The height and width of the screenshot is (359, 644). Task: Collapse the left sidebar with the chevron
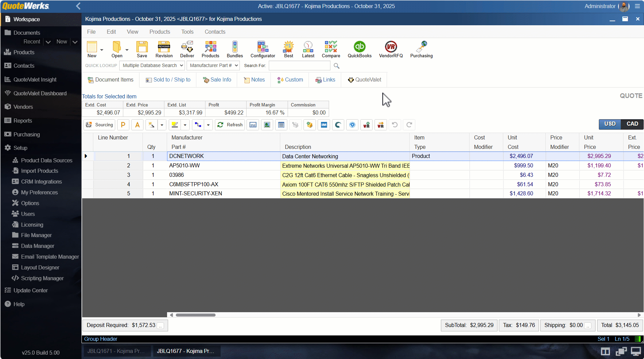(x=78, y=6)
